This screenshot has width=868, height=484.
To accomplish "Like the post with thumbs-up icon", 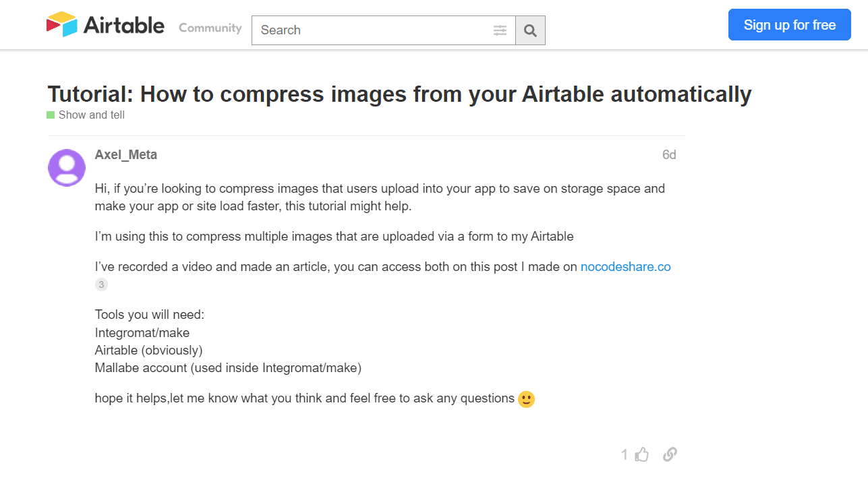I will click(x=642, y=455).
